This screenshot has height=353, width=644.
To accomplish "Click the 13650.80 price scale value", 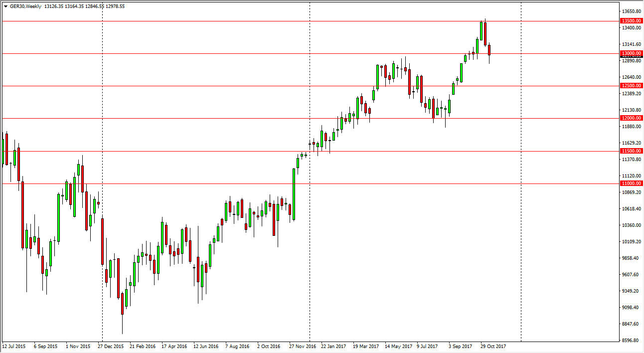I will (x=631, y=11).
